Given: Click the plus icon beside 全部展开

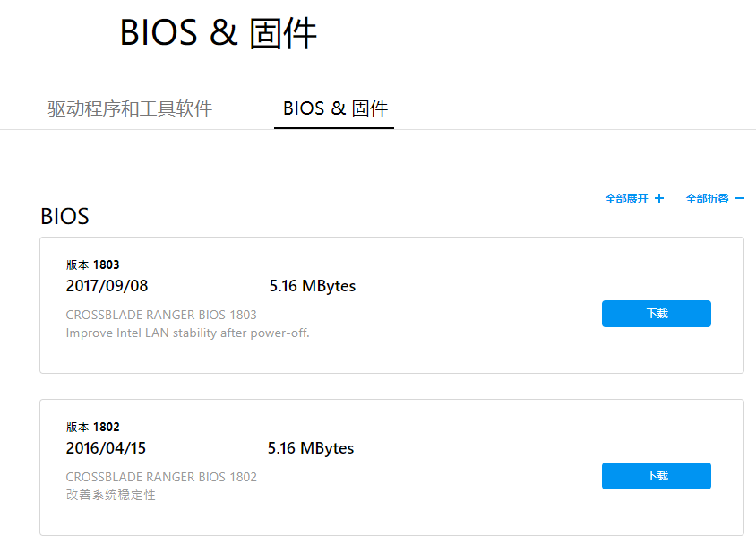Looking at the screenshot, I should click(x=660, y=198).
